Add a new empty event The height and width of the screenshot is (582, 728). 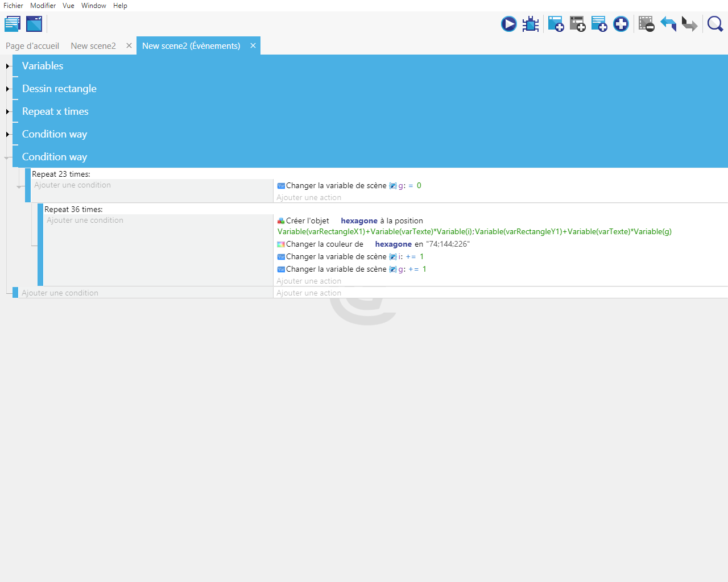point(556,24)
